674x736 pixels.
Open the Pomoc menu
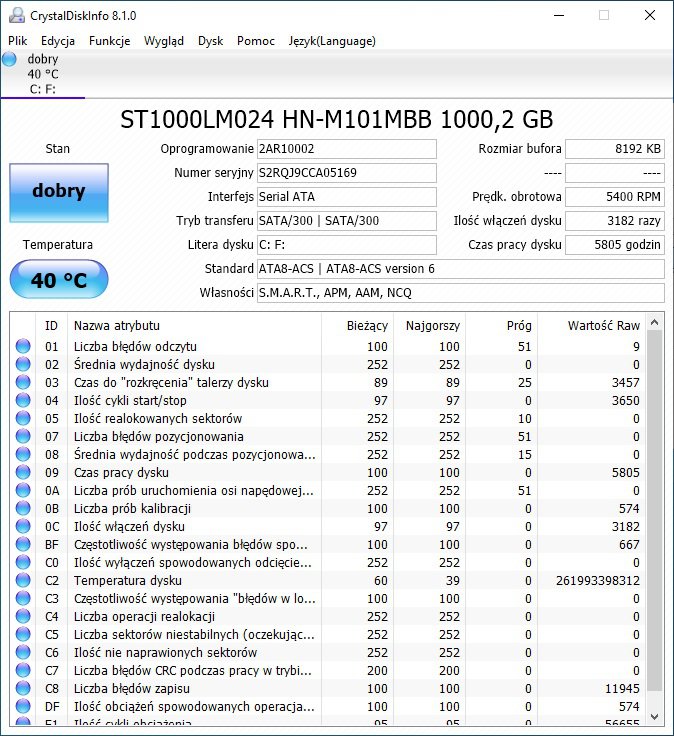click(x=255, y=41)
